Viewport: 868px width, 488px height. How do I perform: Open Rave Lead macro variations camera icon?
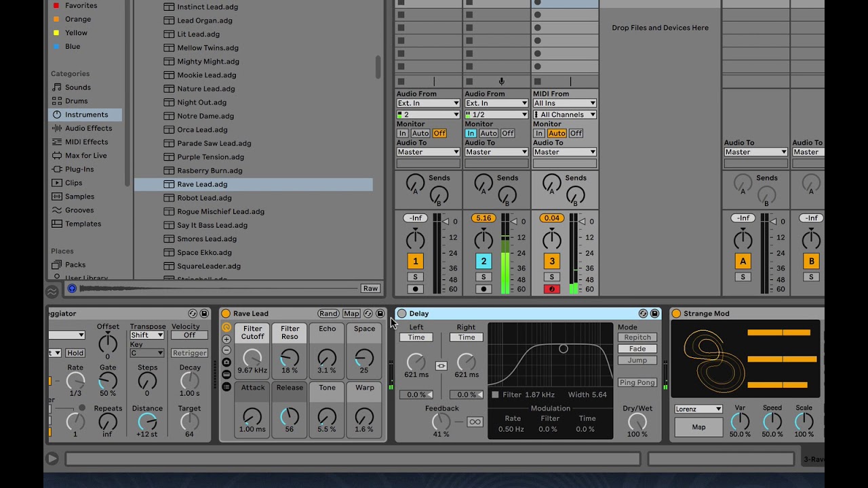click(x=226, y=363)
